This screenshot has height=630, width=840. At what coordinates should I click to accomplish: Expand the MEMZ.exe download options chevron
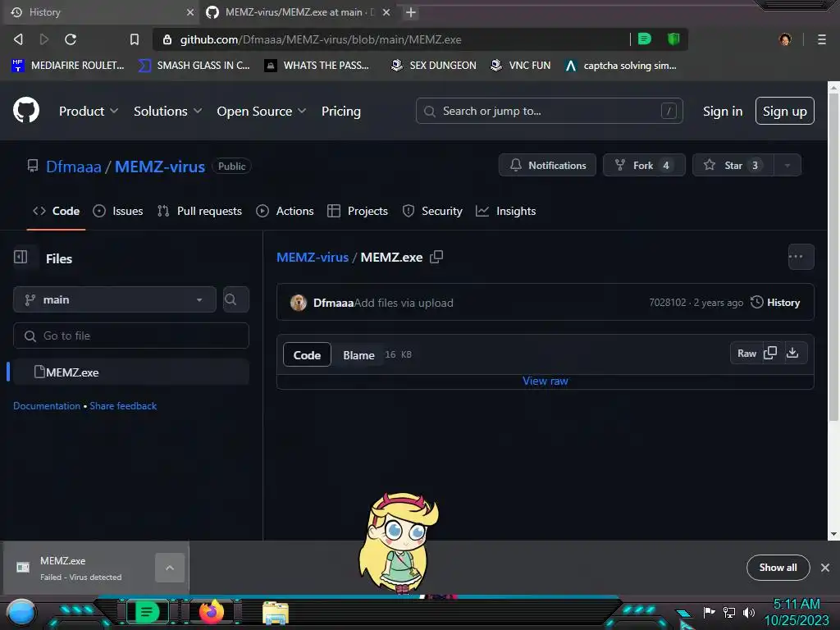pyautogui.click(x=169, y=568)
